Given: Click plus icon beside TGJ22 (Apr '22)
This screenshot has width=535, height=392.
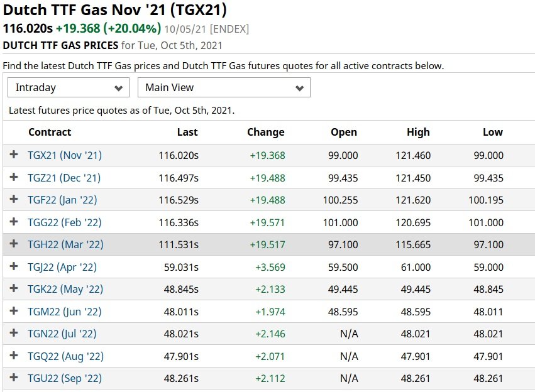Looking at the screenshot, I should 14,266.
